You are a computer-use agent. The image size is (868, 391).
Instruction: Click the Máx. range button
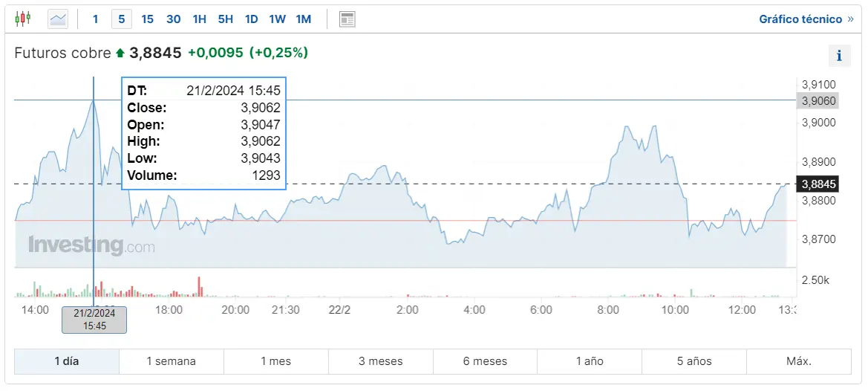(798, 361)
